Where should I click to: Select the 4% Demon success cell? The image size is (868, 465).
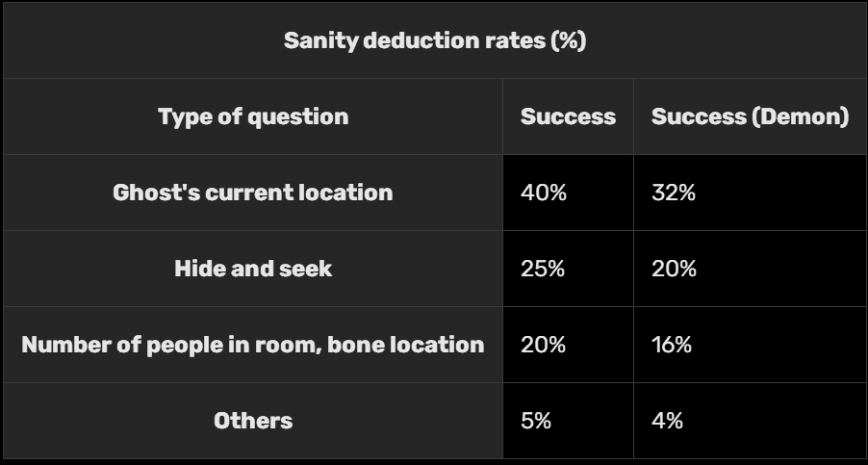667,421
